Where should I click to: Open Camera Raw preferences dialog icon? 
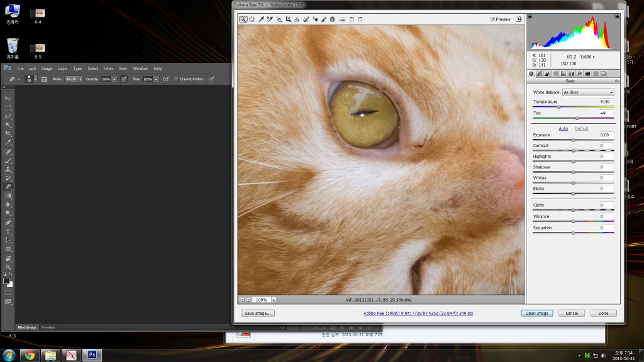341,19
